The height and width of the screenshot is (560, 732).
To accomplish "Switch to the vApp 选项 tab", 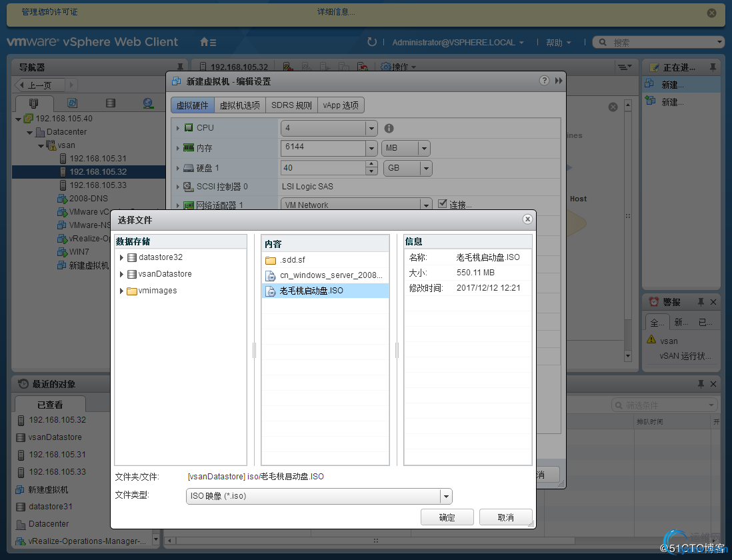I will (341, 105).
